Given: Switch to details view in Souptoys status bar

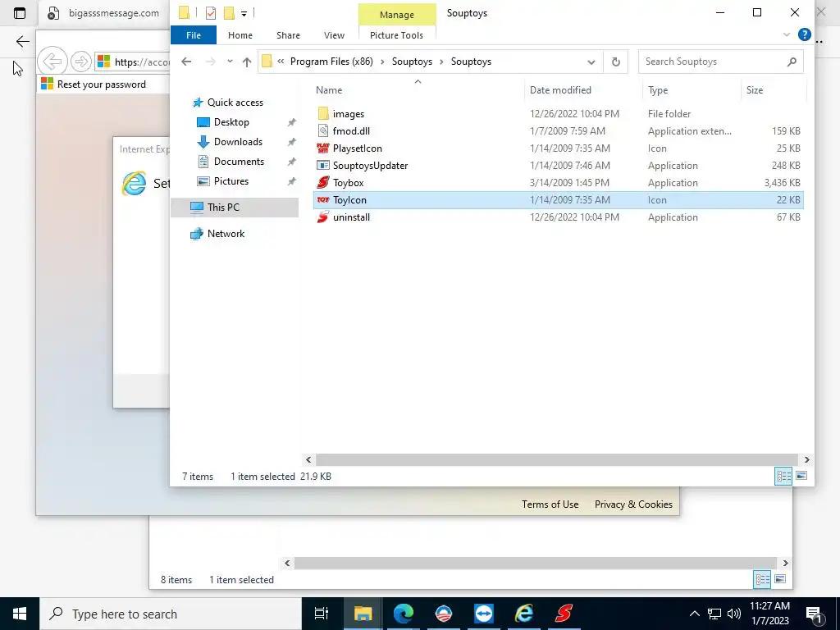Looking at the screenshot, I should pos(783,476).
